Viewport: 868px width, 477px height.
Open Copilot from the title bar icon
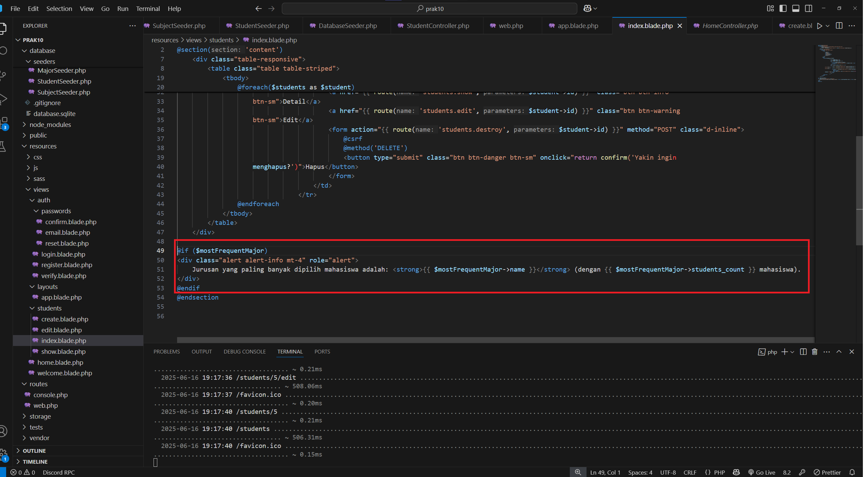tap(588, 8)
